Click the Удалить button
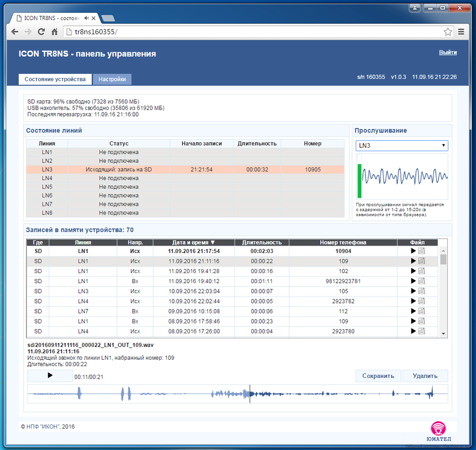This screenshot has width=476, height=450. click(425, 376)
